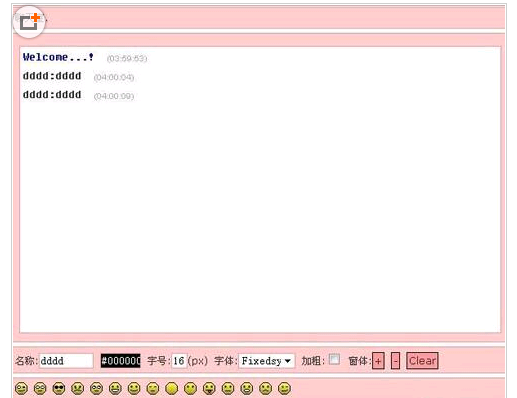The height and width of the screenshot is (398, 517).
Task: Click the Clear button
Action: click(x=422, y=361)
